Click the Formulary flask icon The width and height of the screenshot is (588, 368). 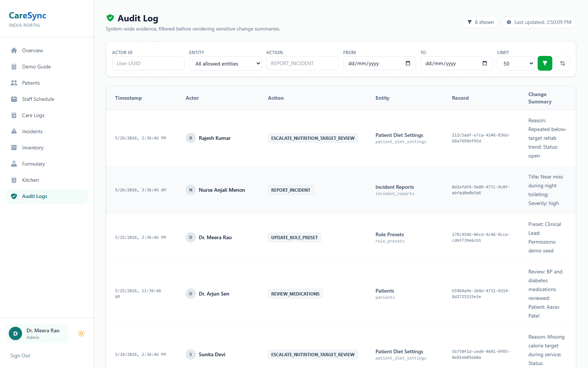pos(14,164)
